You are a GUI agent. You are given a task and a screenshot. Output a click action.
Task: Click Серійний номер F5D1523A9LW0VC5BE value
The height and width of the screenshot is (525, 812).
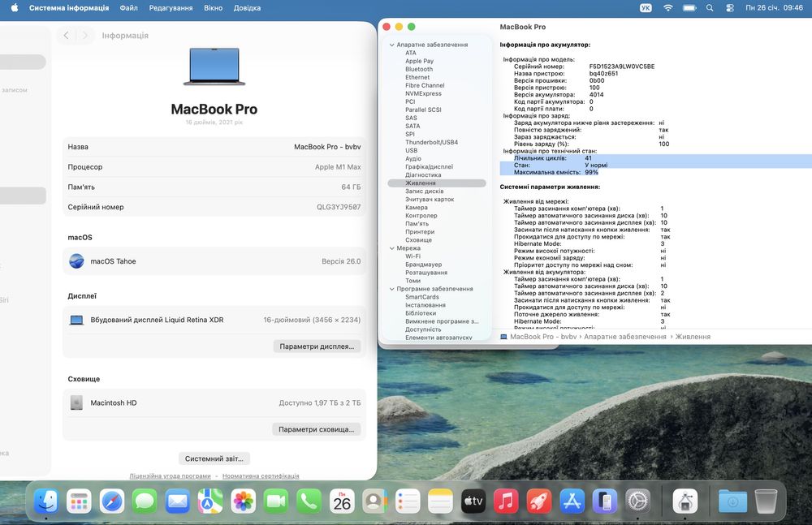(x=621, y=67)
